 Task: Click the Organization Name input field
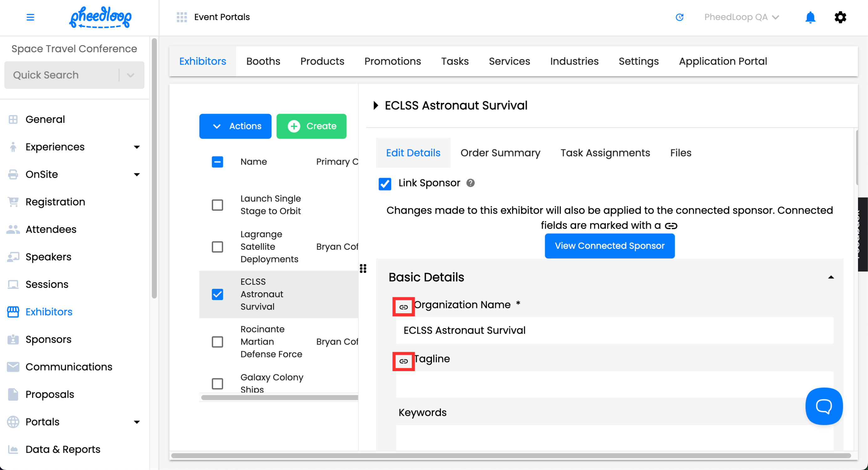click(615, 330)
